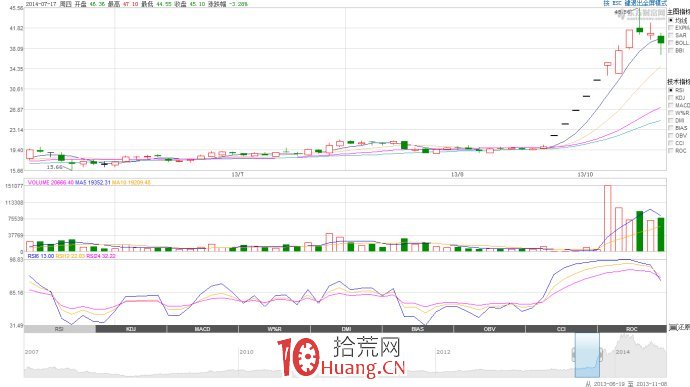Switch to the OBV tab below the chart
Image resolution: width=690 pixels, height=387 pixels.
[489, 329]
